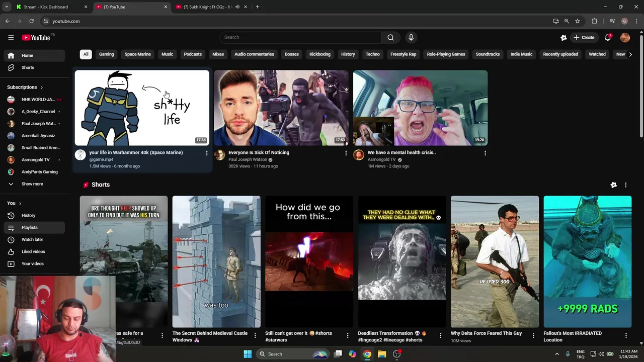Select the Music filter chip
This screenshot has height=362, width=644.
[x=168, y=54]
